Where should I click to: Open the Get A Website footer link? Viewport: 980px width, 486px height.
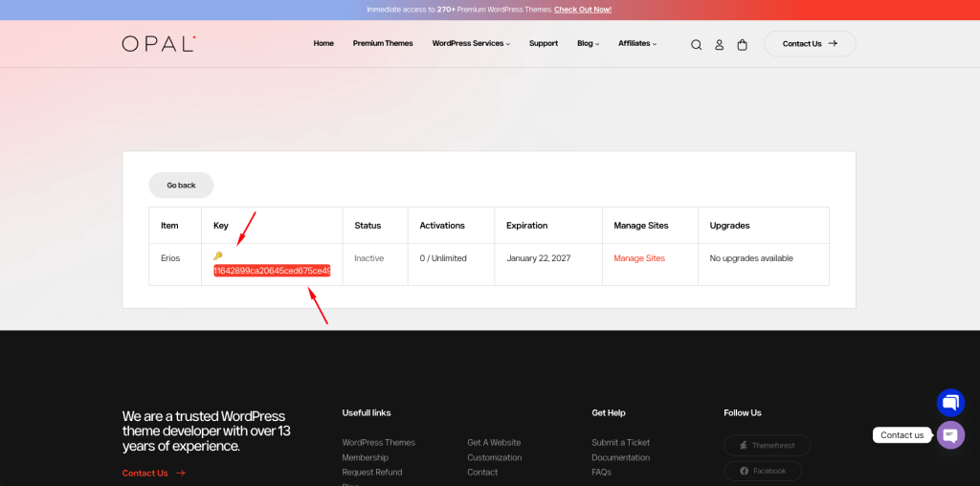click(x=494, y=442)
